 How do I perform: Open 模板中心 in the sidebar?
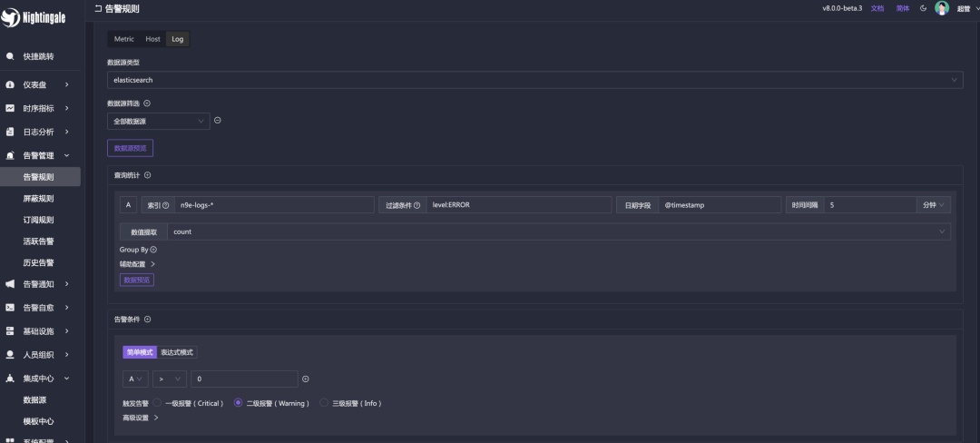click(40, 421)
